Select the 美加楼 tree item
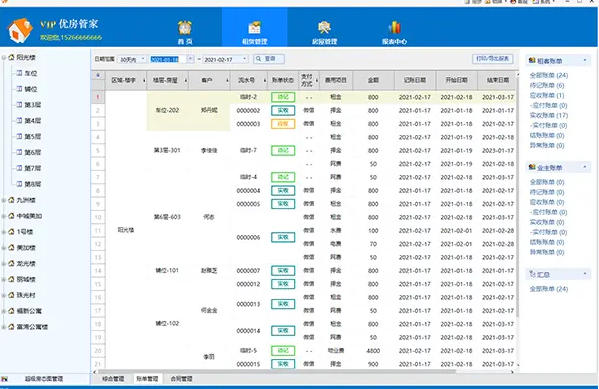The height and width of the screenshot is (389, 599). (x=26, y=248)
